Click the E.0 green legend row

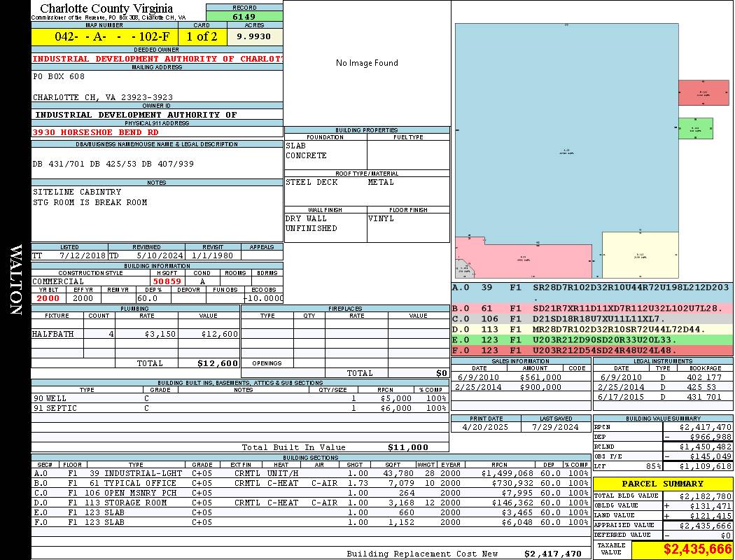pyautogui.click(x=591, y=340)
